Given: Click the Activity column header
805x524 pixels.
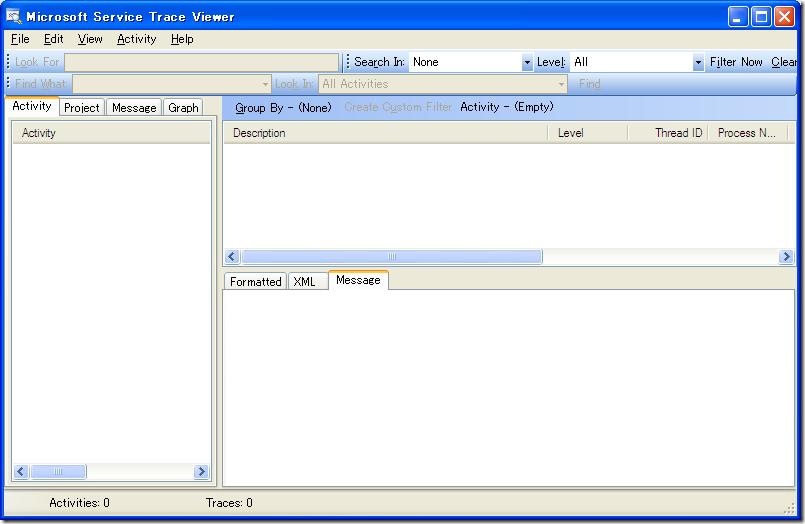Looking at the screenshot, I should [111, 133].
